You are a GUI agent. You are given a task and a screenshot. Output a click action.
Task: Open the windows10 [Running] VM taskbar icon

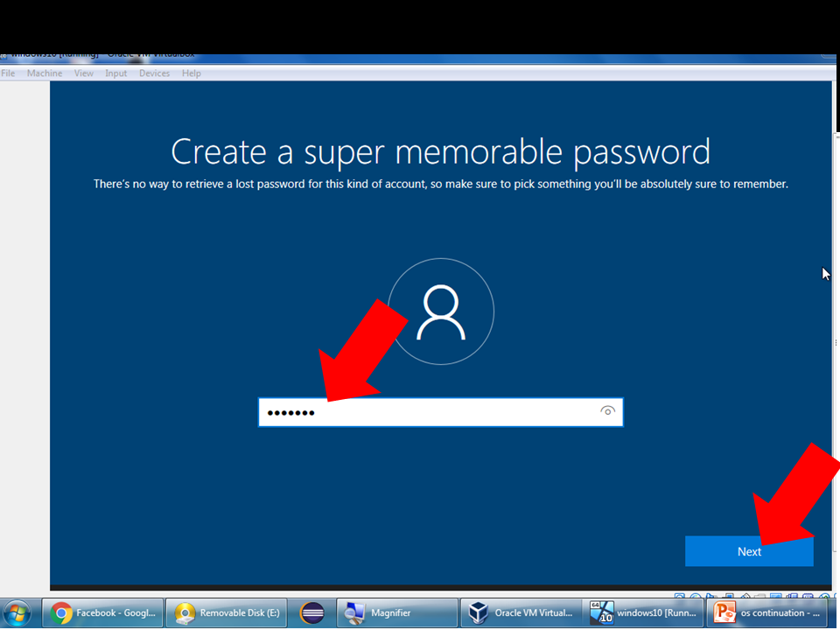(645, 612)
